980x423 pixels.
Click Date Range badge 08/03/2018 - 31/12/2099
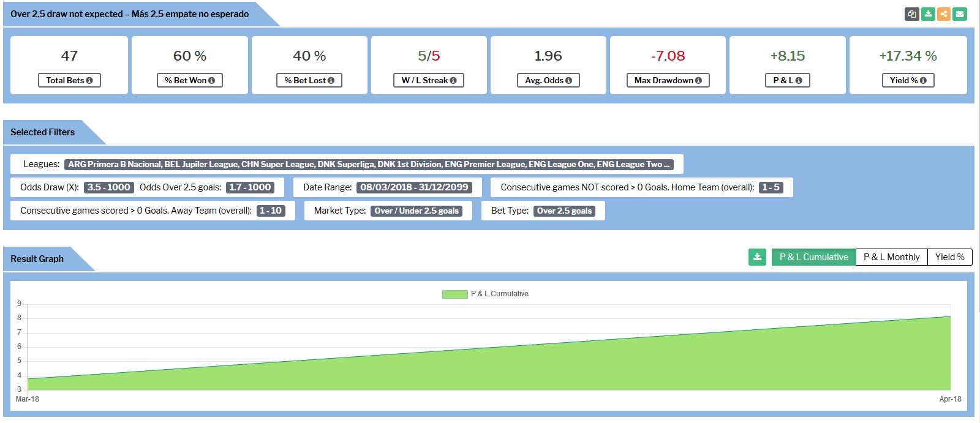(x=414, y=187)
